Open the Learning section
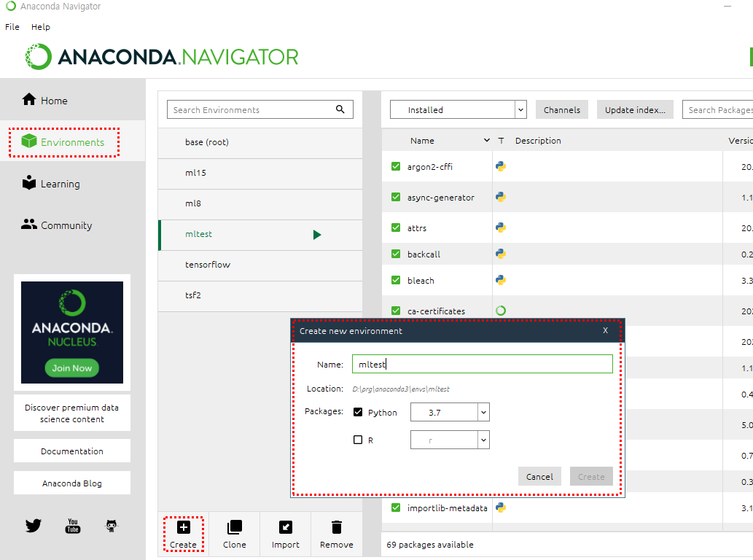This screenshot has height=560, width=753. tap(51, 184)
